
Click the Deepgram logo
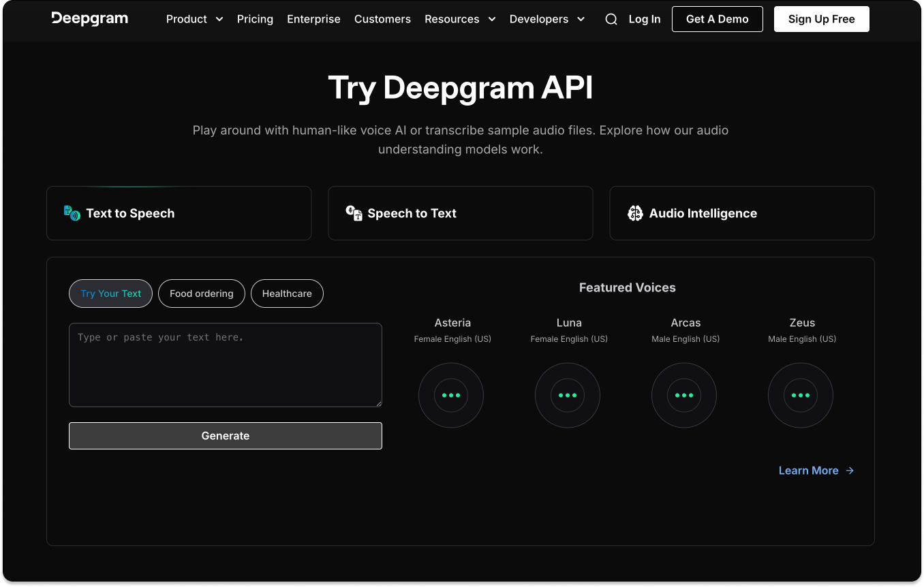89,18
